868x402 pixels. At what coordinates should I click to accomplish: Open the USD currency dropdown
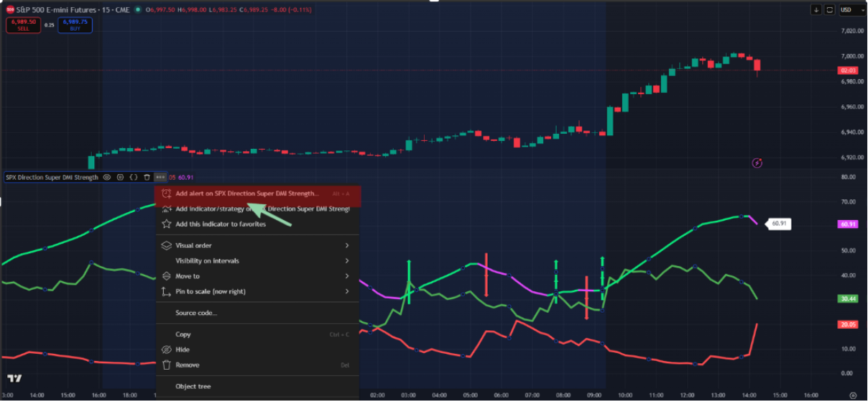(850, 10)
